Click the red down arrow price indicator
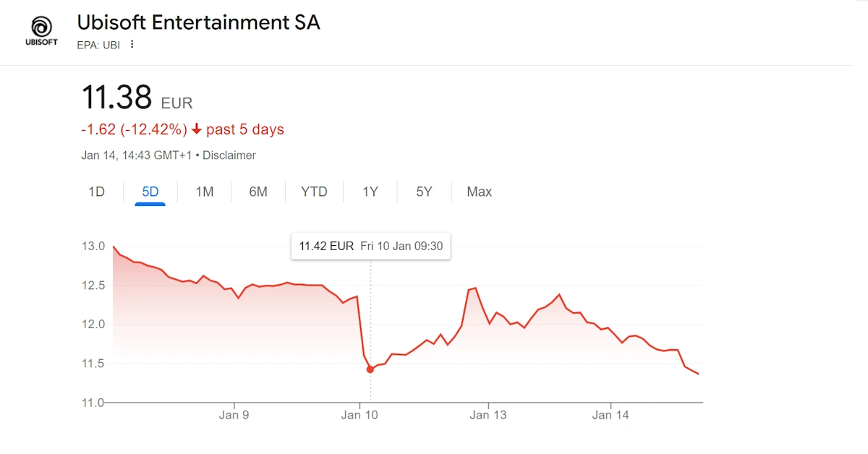This screenshot has height=454, width=868. pos(196,129)
